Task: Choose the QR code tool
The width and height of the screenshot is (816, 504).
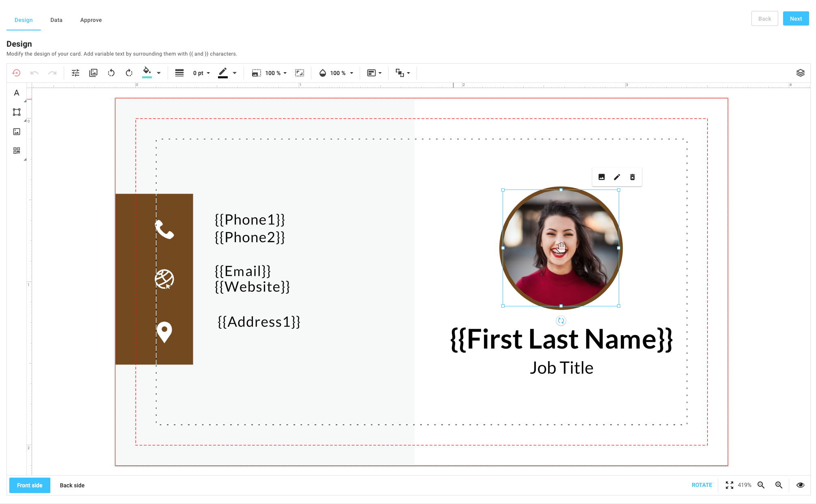Action: coord(16,151)
